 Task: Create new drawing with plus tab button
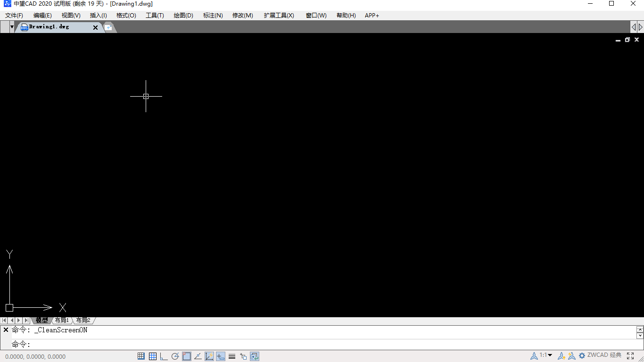click(x=108, y=27)
